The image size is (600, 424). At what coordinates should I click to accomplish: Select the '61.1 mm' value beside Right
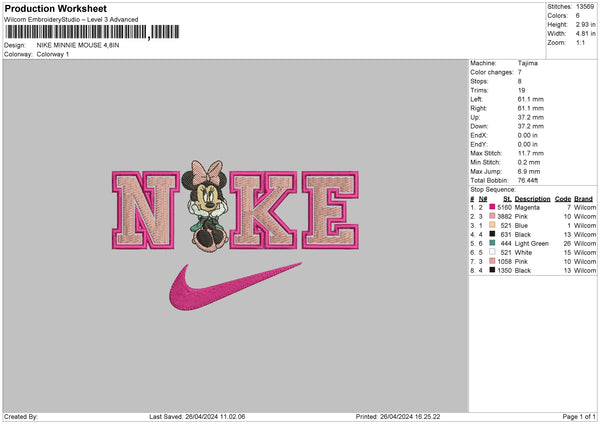[x=531, y=108]
